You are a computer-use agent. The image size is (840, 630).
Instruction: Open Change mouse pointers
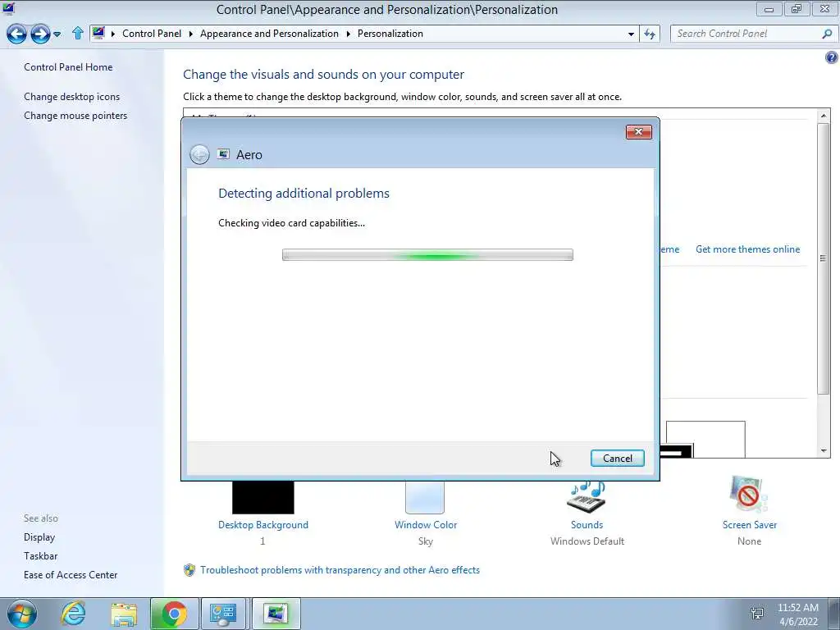coord(75,115)
